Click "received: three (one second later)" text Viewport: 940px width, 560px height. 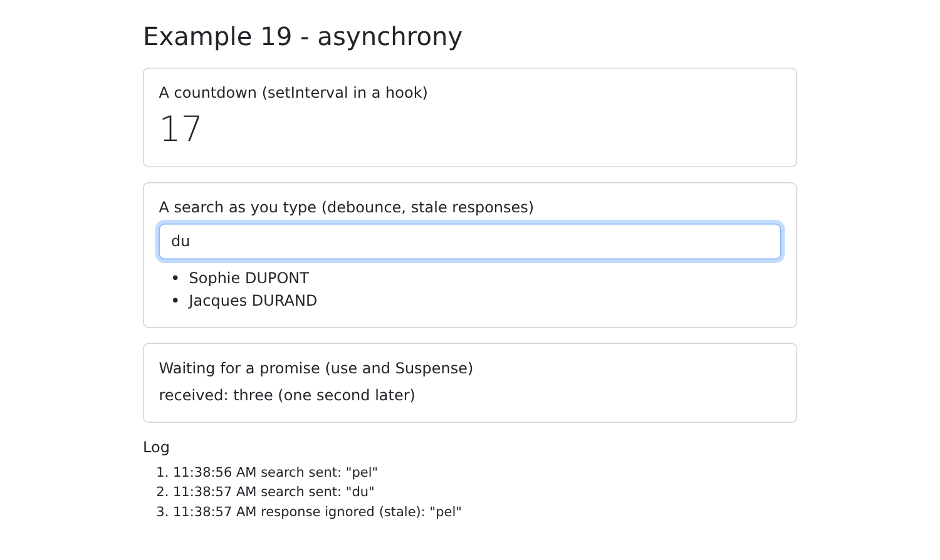287,395
